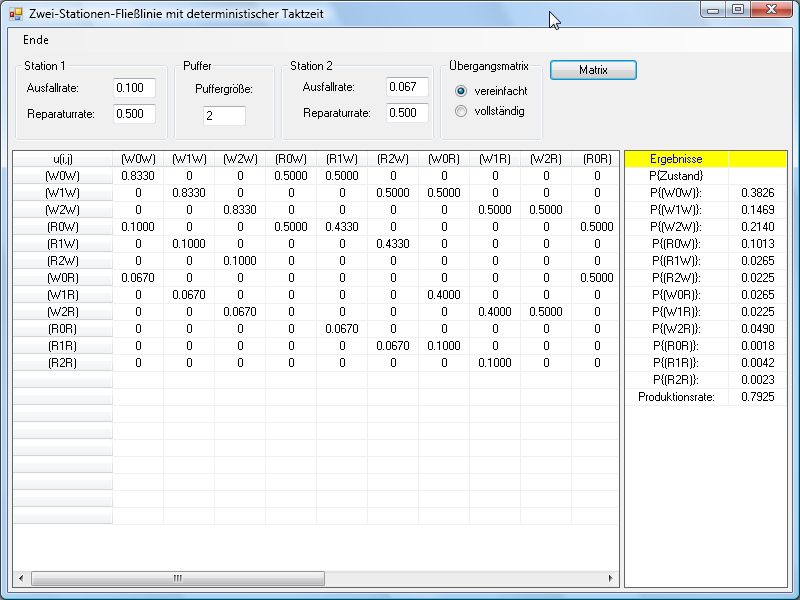The height and width of the screenshot is (600, 800).
Task: Click Station 2 Reparaturrate input field
Action: click(x=407, y=113)
